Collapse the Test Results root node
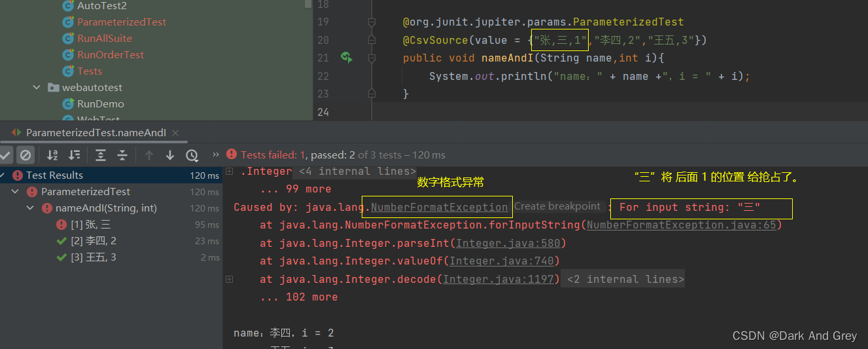Viewport: 868px width, 349px height. pos(3,175)
